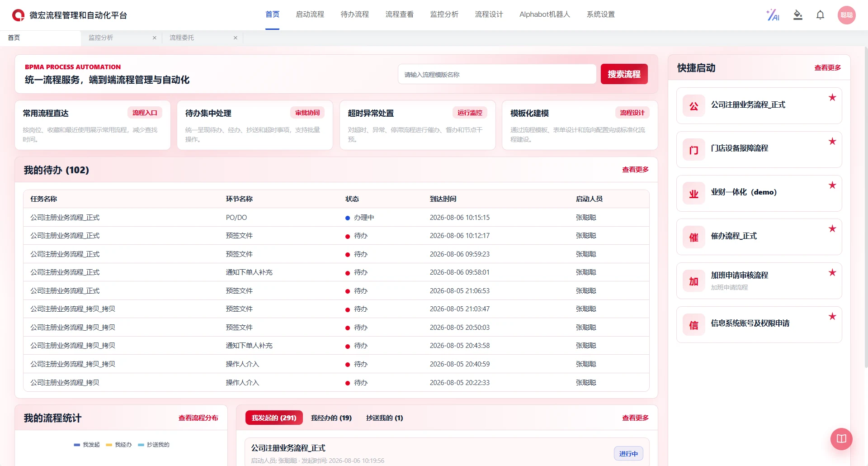
Task: Click the 流程设计 tag on 模板化建模
Action: tap(632, 113)
